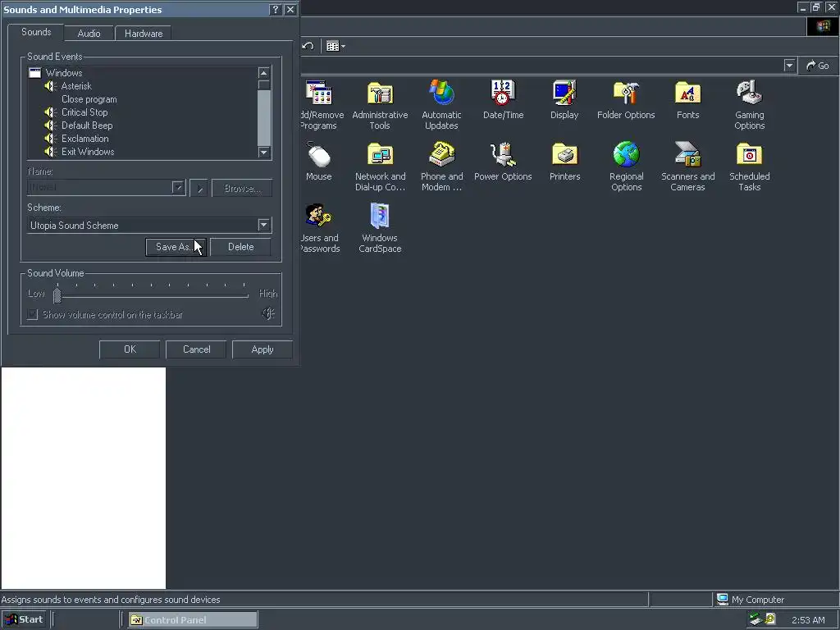The image size is (840, 630).
Task: Select the Windows category in Sound Events
Action: (x=64, y=73)
